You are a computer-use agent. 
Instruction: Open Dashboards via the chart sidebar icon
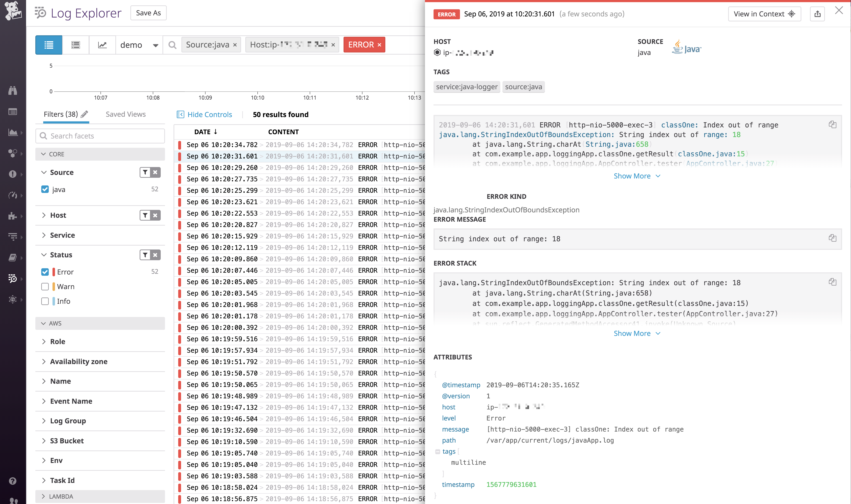[12, 132]
